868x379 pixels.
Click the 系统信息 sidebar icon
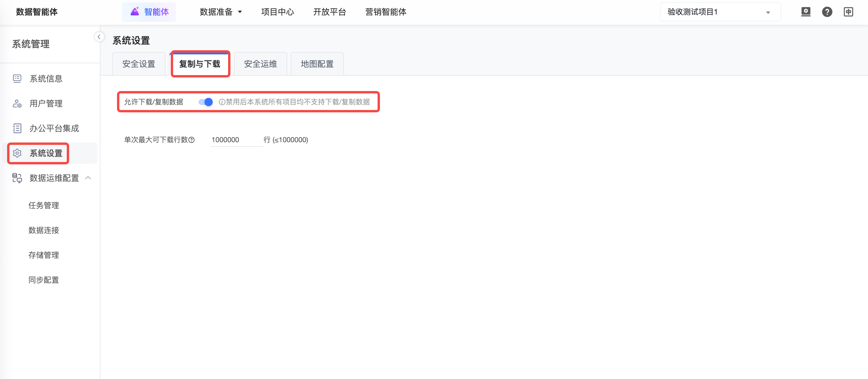point(17,79)
